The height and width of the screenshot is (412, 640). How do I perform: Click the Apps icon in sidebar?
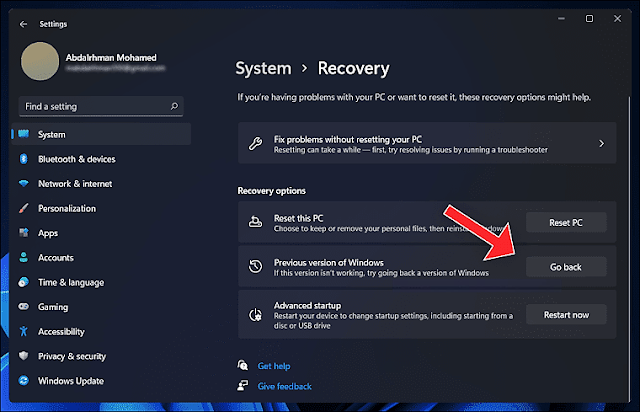[x=24, y=233]
